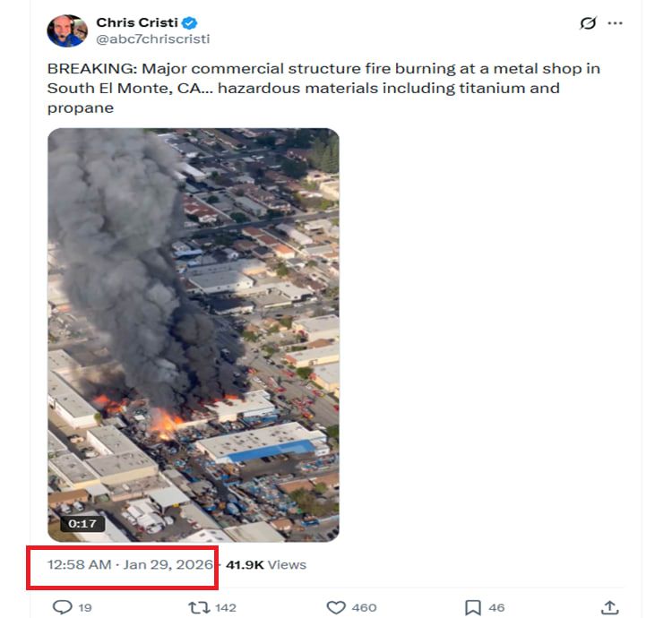This screenshot has width=672, height=618.
Task: Open the @abc7chriscristi handle link
Action: [153, 39]
